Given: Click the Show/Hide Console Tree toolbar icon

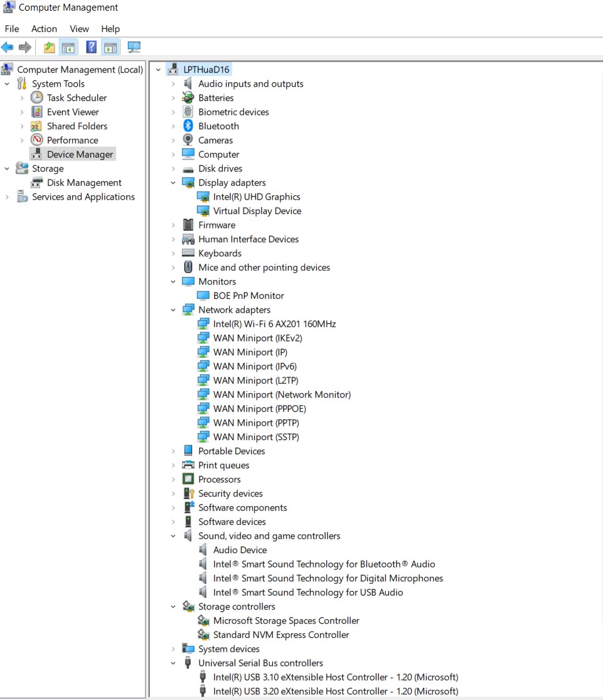Looking at the screenshot, I should click(68, 47).
